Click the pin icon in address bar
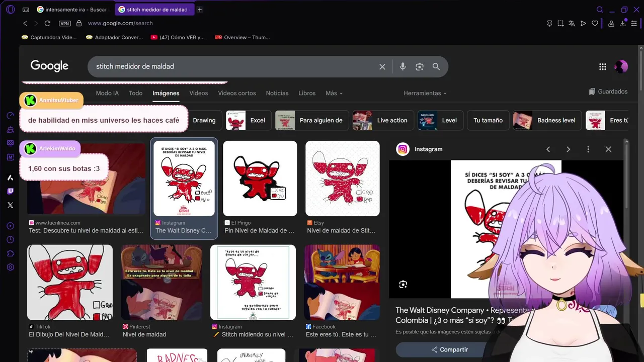The height and width of the screenshot is (362, 644). [x=549, y=24]
